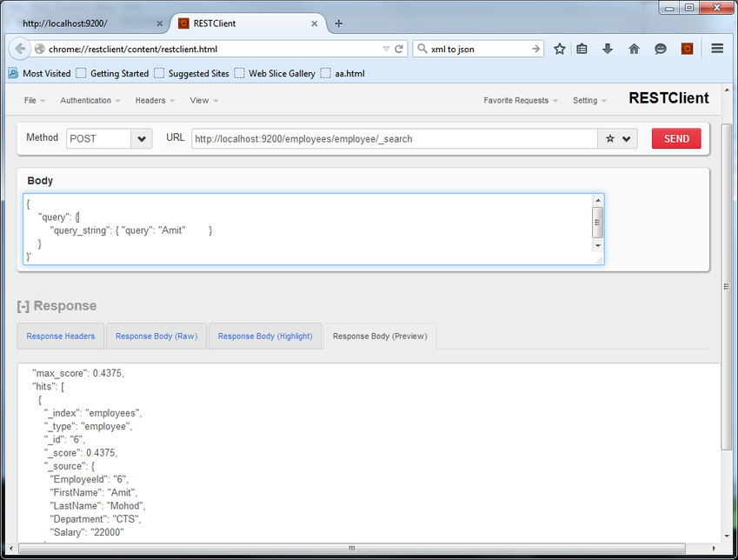Reload the page with refresh icon
This screenshot has height=560, width=738.
point(399,49)
